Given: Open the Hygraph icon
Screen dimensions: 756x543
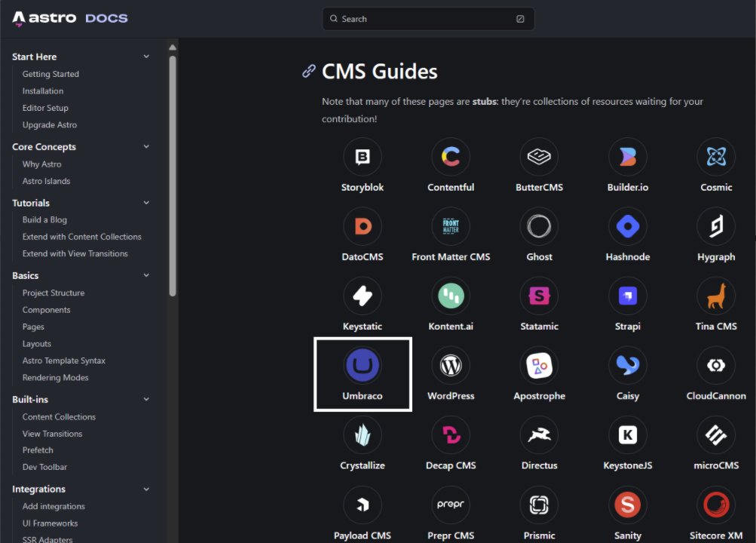Looking at the screenshot, I should (716, 226).
